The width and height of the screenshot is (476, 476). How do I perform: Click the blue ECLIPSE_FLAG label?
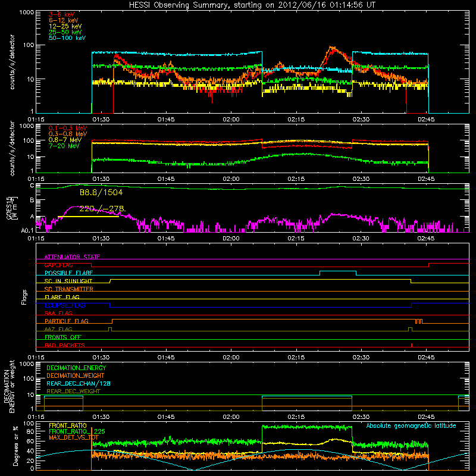click(65, 305)
